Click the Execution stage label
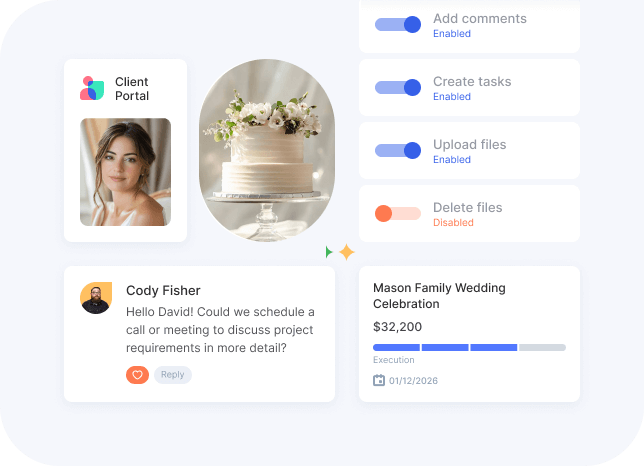 click(393, 360)
